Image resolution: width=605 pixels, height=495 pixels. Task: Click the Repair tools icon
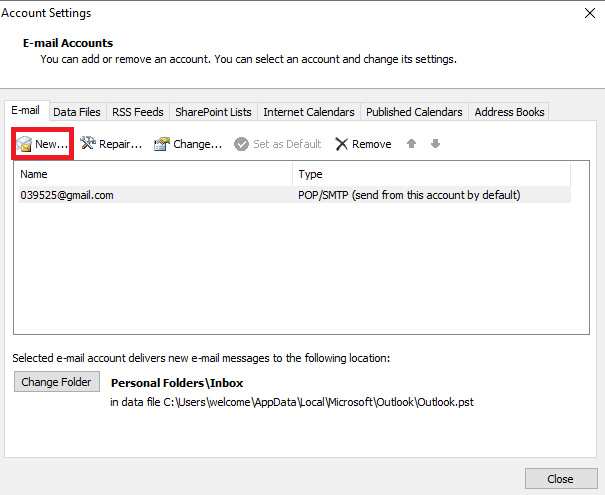tap(88, 144)
